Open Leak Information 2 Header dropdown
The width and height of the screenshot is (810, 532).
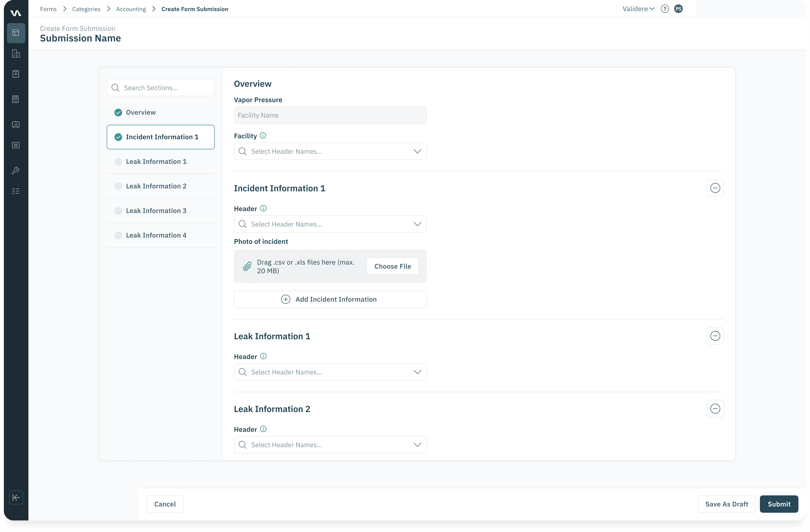[x=330, y=445]
